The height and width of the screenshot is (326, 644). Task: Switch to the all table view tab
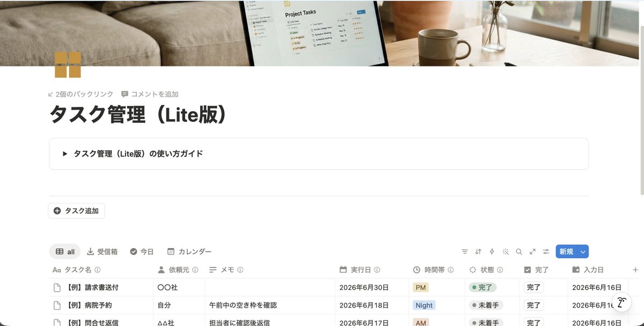[x=65, y=251]
